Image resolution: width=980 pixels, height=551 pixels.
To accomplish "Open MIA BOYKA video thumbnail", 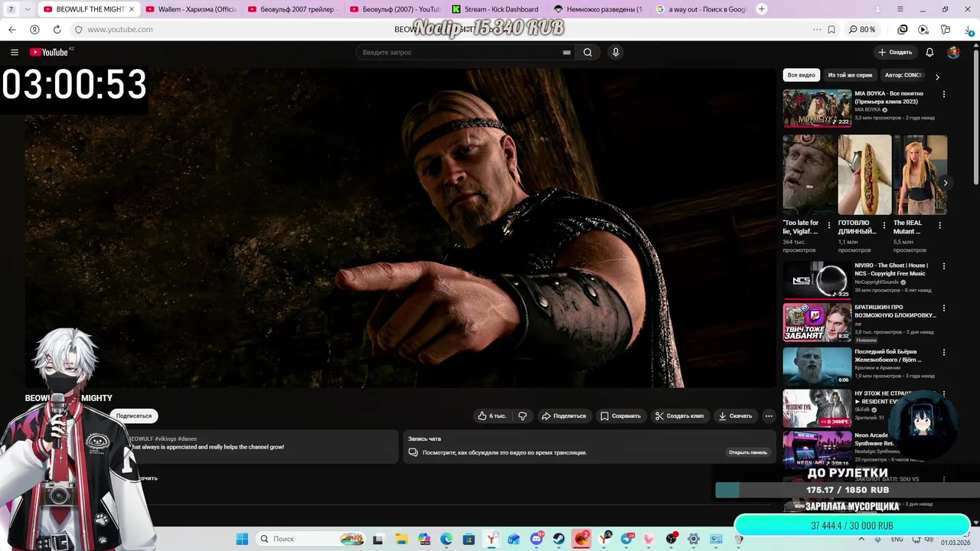I will click(x=817, y=108).
